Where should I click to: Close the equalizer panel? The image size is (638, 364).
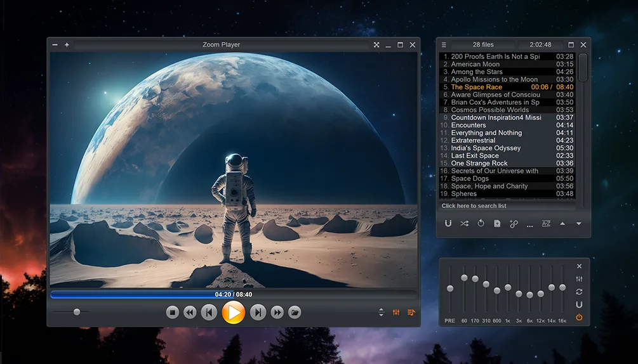point(580,266)
